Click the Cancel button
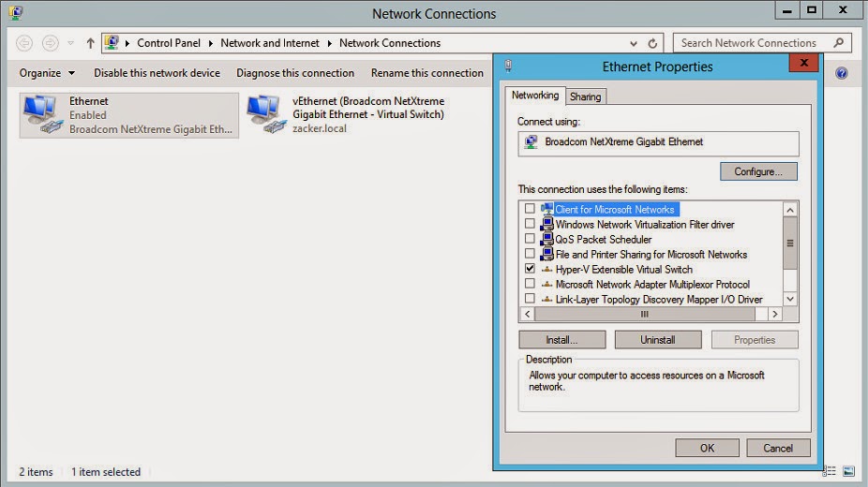The height and width of the screenshot is (487, 868). coord(778,448)
